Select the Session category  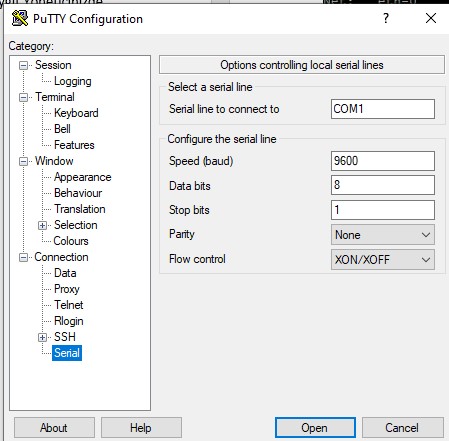[x=53, y=65]
